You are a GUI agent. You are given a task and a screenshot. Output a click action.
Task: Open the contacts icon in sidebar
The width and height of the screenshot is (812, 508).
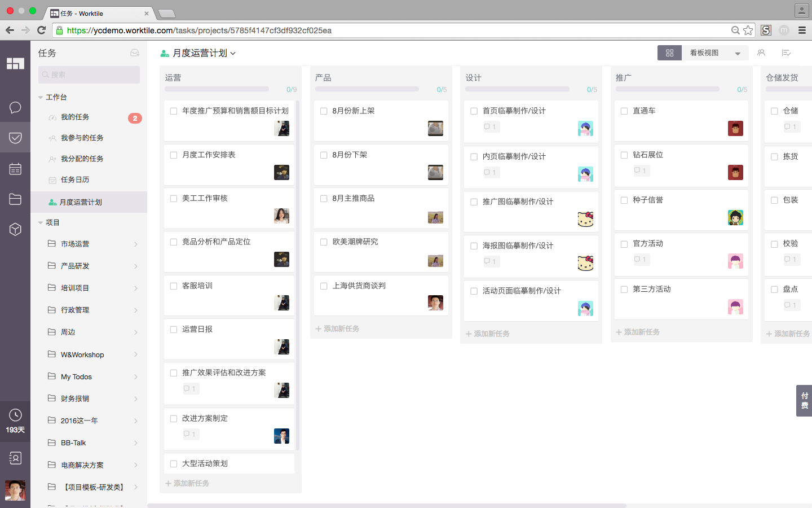(15, 458)
